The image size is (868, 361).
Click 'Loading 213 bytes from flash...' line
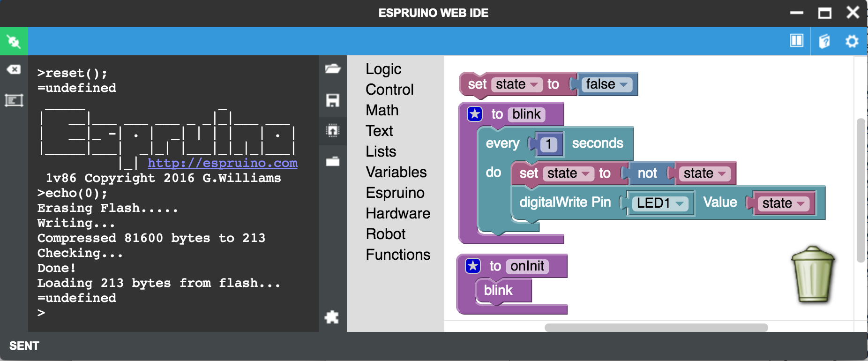[x=159, y=283]
